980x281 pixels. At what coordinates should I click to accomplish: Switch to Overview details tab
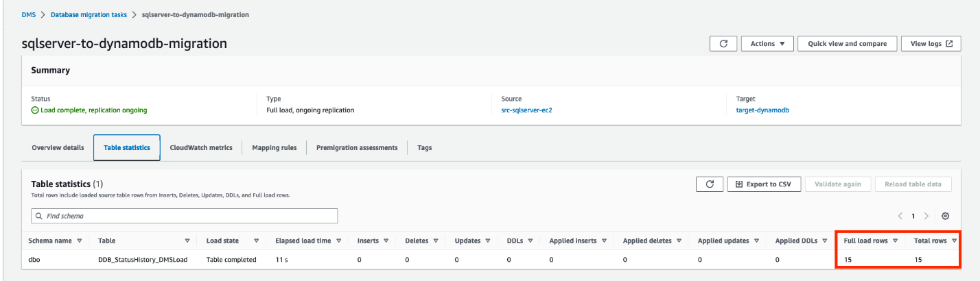click(58, 147)
